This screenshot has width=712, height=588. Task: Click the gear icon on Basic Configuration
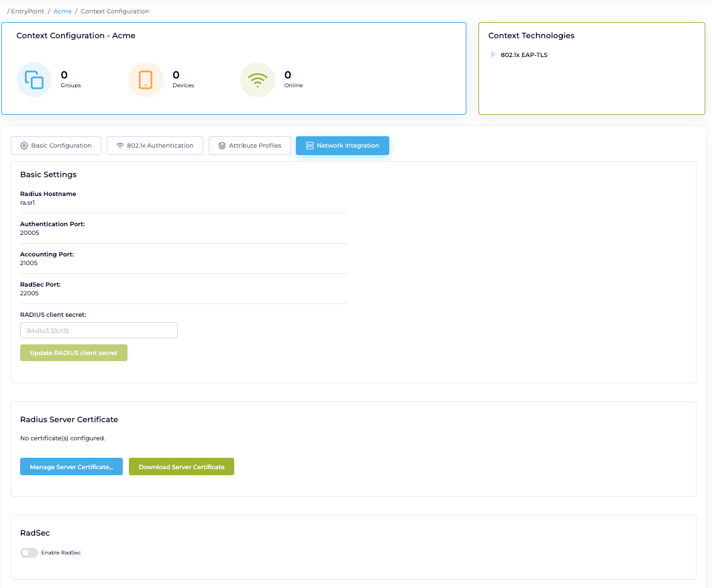(x=24, y=146)
